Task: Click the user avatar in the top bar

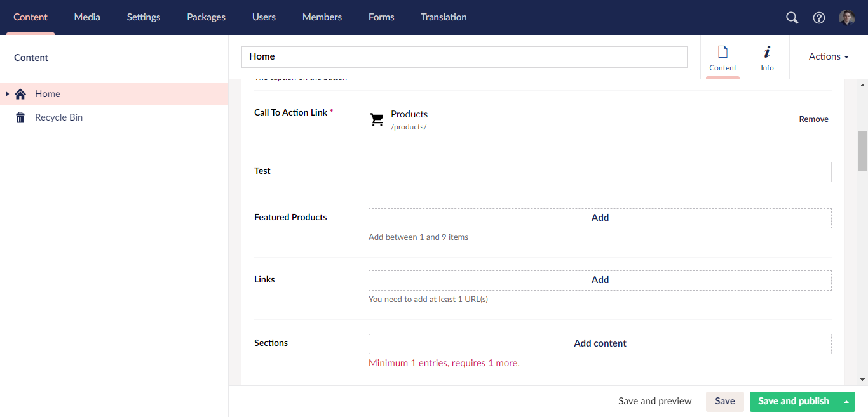Action: 847,17
